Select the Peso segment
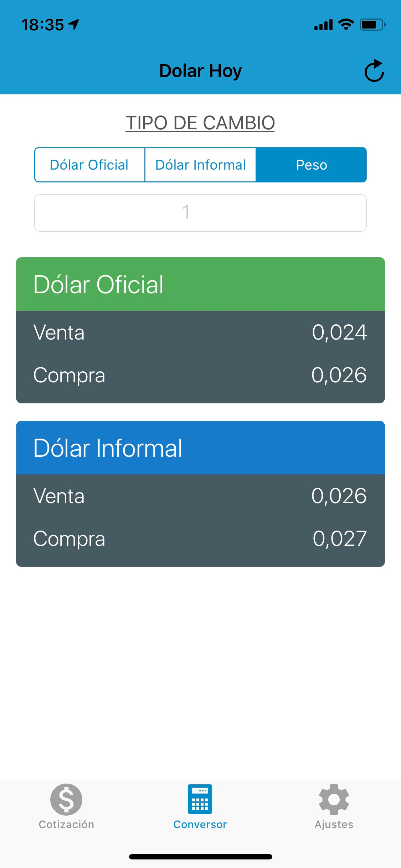 311,165
